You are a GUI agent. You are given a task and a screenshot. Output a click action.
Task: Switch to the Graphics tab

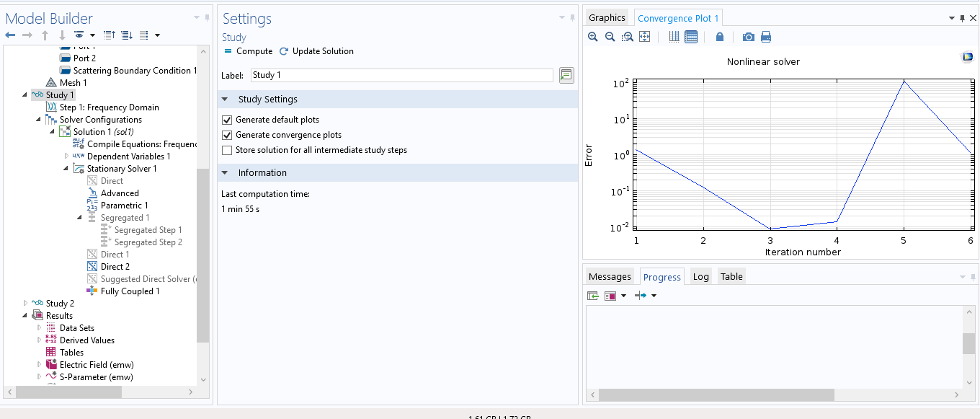pos(607,18)
